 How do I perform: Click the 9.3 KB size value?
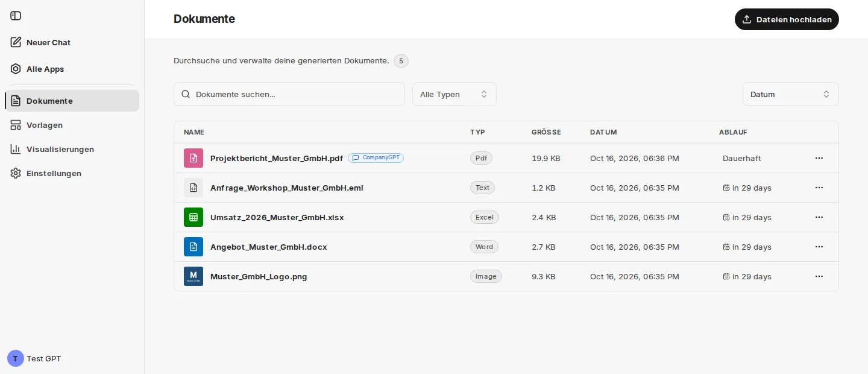[x=544, y=276]
